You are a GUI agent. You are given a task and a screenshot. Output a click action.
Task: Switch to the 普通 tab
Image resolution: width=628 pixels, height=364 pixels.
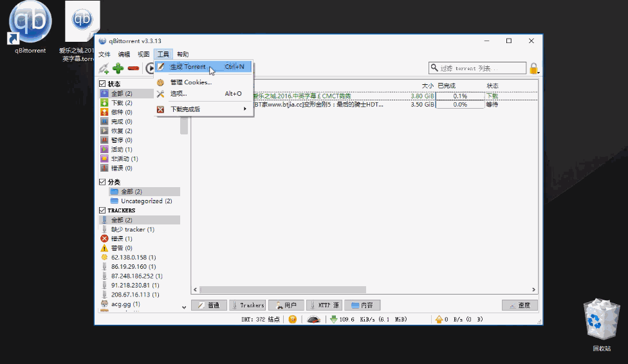point(209,305)
